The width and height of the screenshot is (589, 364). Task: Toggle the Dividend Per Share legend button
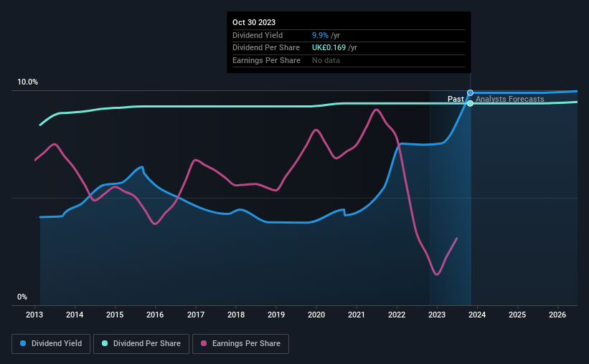pyautogui.click(x=141, y=344)
